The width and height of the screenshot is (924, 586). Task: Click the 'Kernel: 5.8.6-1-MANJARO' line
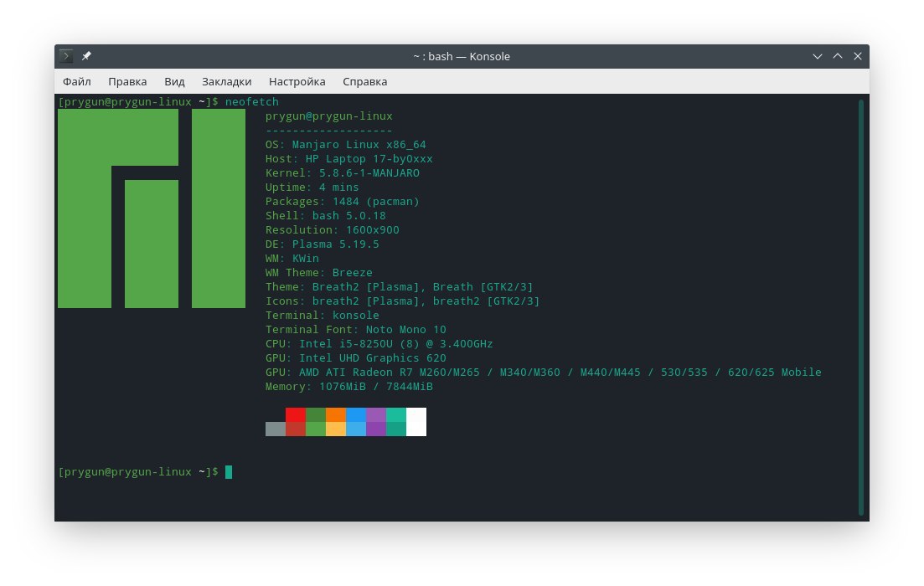(343, 172)
